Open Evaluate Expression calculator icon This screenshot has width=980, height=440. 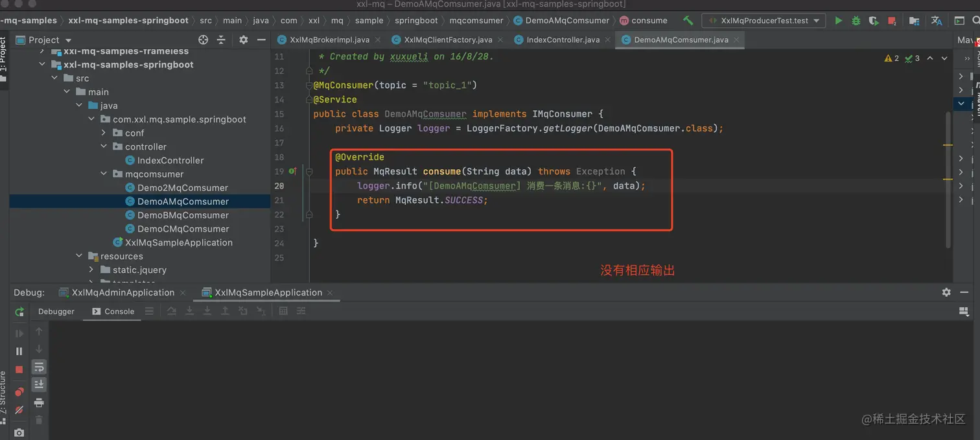(283, 311)
